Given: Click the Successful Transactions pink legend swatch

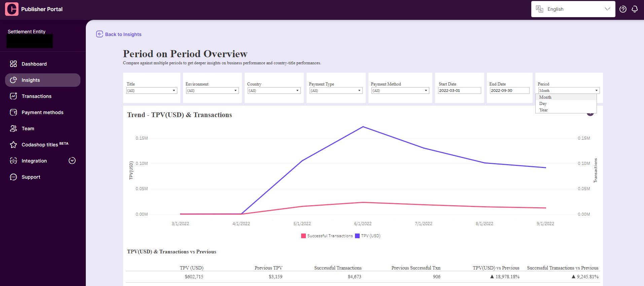Looking at the screenshot, I should (x=303, y=236).
